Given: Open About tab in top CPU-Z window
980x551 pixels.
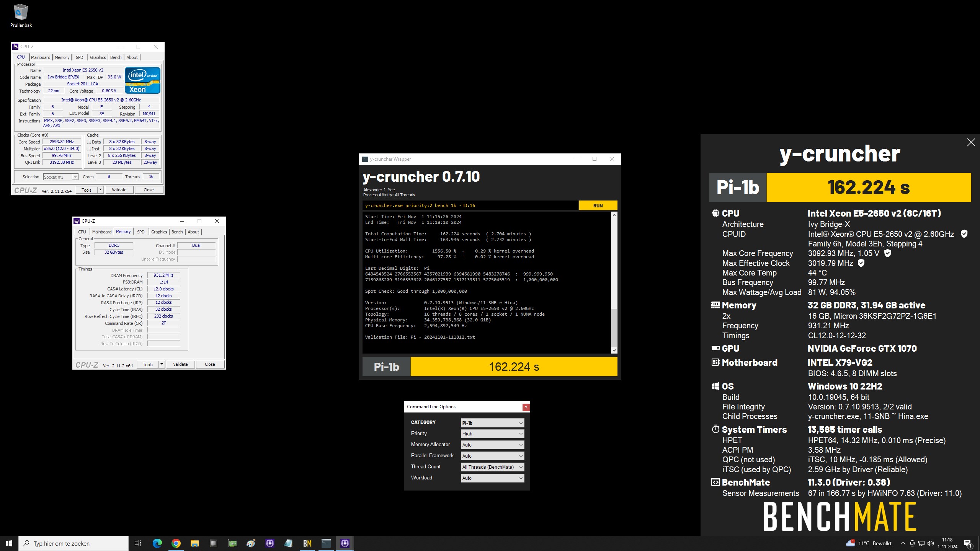Looking at the screenshot, I should pos(132,57).
